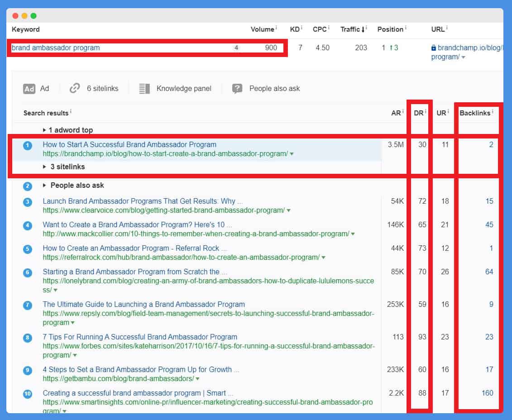The width and height of the screenshot is (512, 420).
Task: Click the People also ask icon
Action: coord(237,89)
